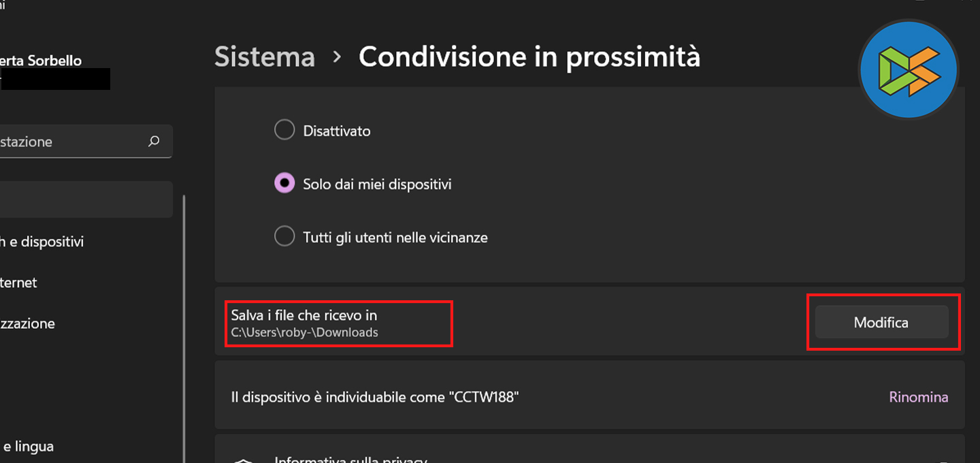Open Bluetooth e dispositivi in the sidebar
This screenshot has height=463, width=980.
pyautogui.click(x=42, y=242)
